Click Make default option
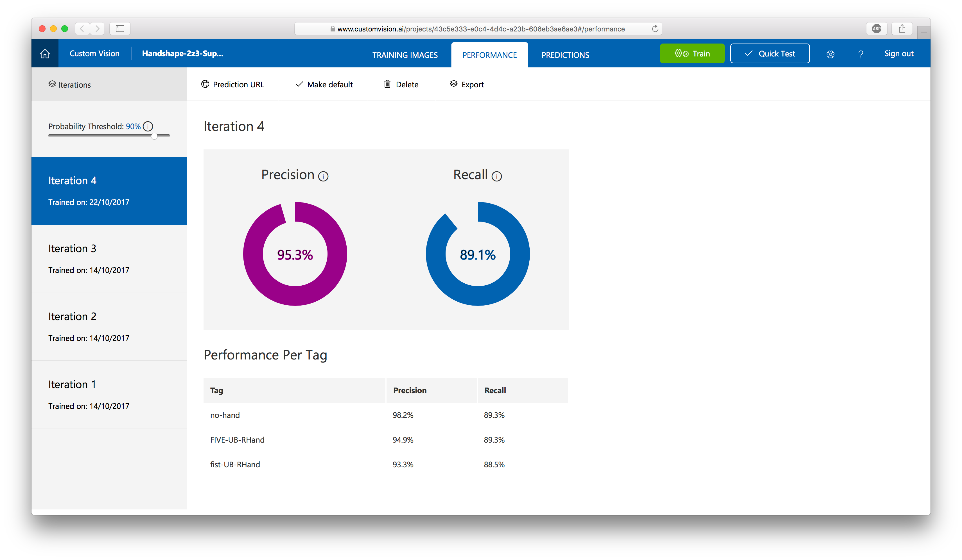The image size is (962, 560). [x=324, y=85]
